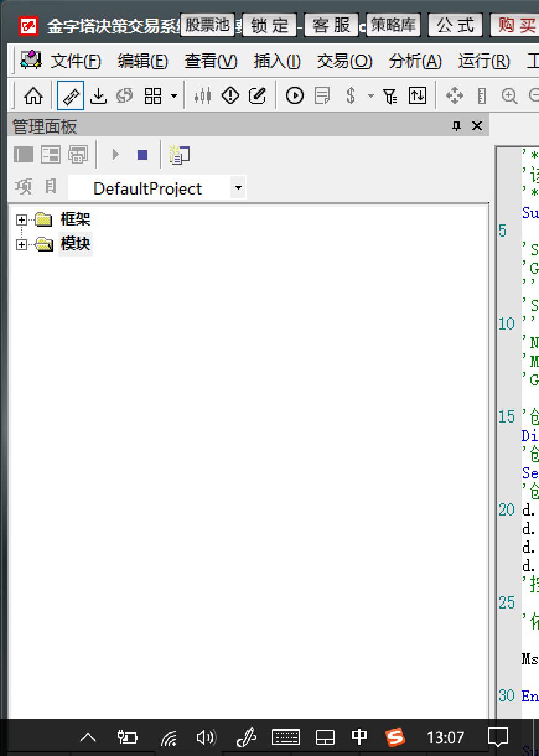Click the diamond warning alert icon
539x756 pixels.
tap(230, 96)
